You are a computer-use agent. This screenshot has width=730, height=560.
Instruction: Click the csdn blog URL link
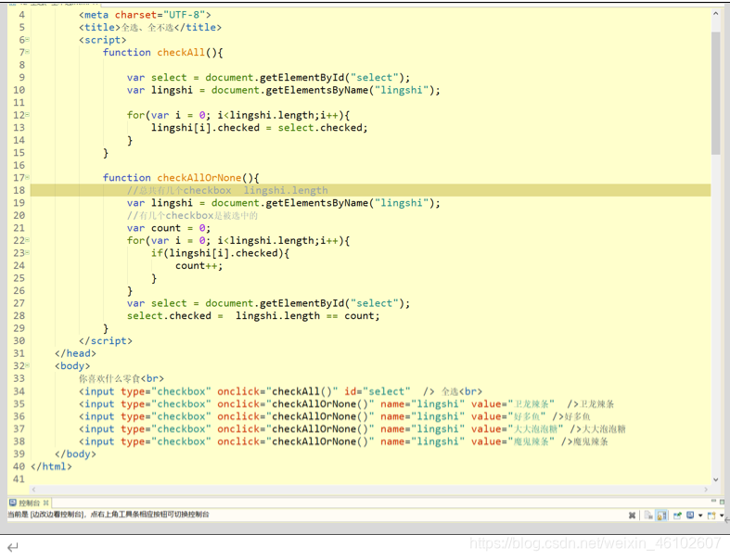(x=595, y=543)
